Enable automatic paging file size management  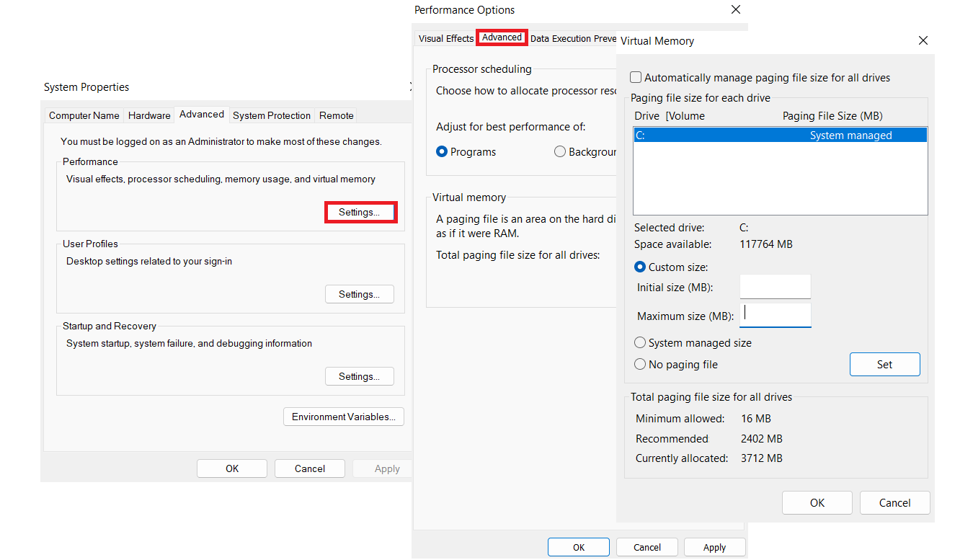pos(636,78)
